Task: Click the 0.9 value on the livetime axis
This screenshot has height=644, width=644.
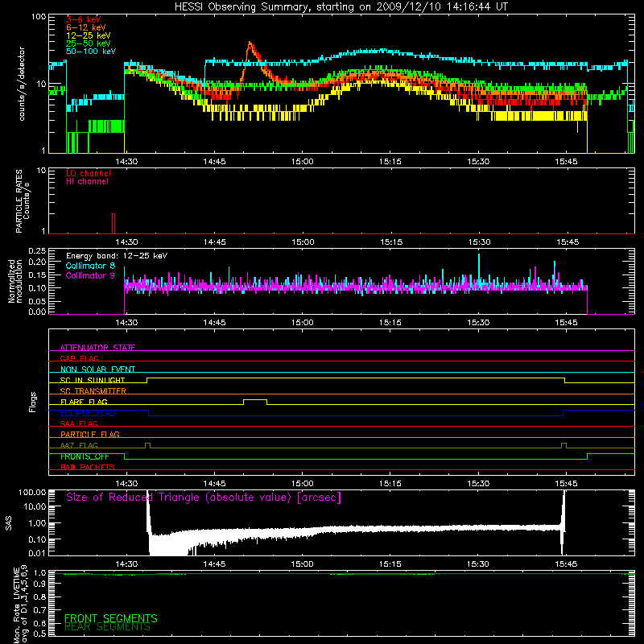Action: tap(40, 584)
